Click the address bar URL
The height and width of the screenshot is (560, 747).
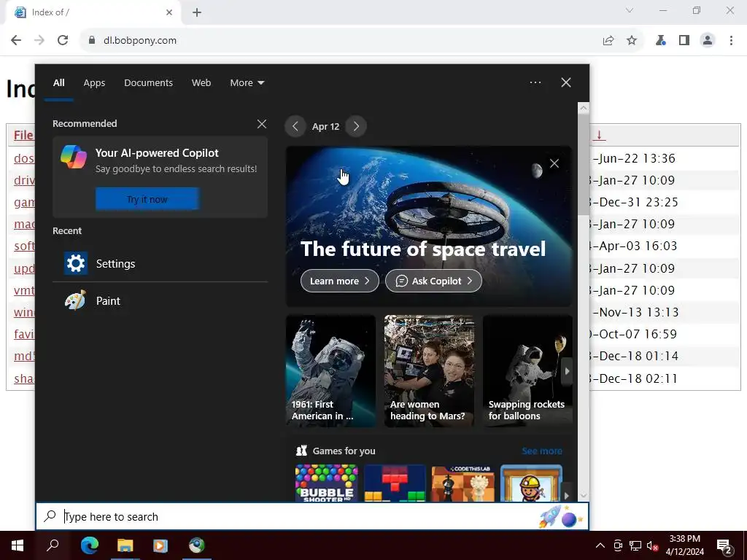click(139, 41)
